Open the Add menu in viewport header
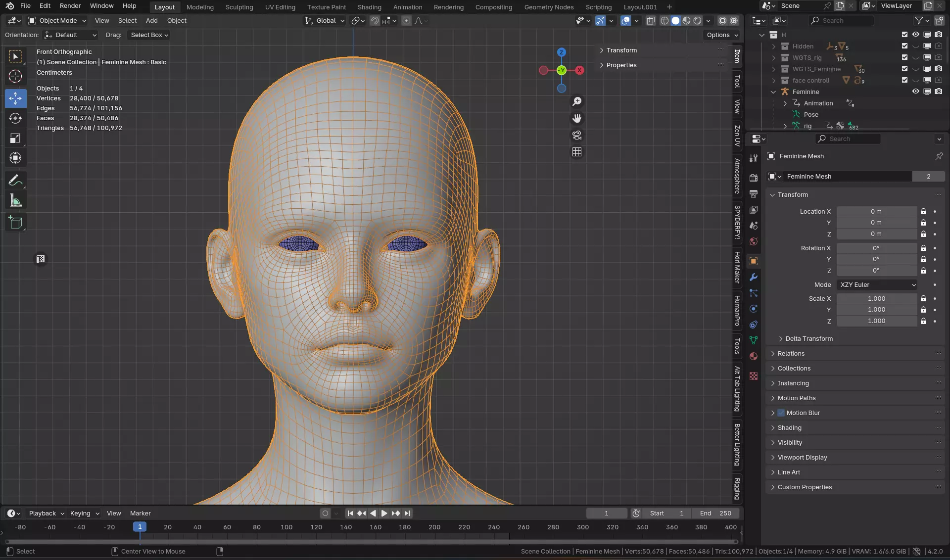This screenshot has height=560, width=950. click(x=151, y=21)
